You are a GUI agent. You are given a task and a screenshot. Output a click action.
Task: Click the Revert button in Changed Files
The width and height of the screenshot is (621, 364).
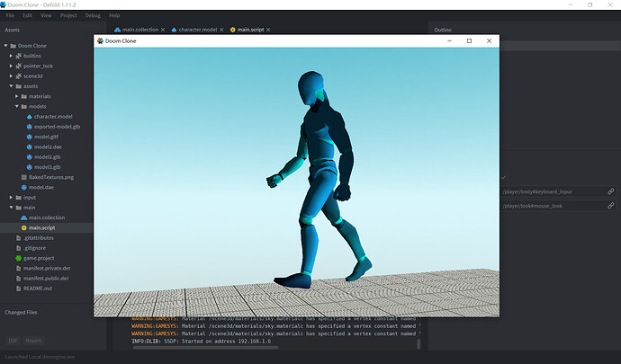[32, 341]
